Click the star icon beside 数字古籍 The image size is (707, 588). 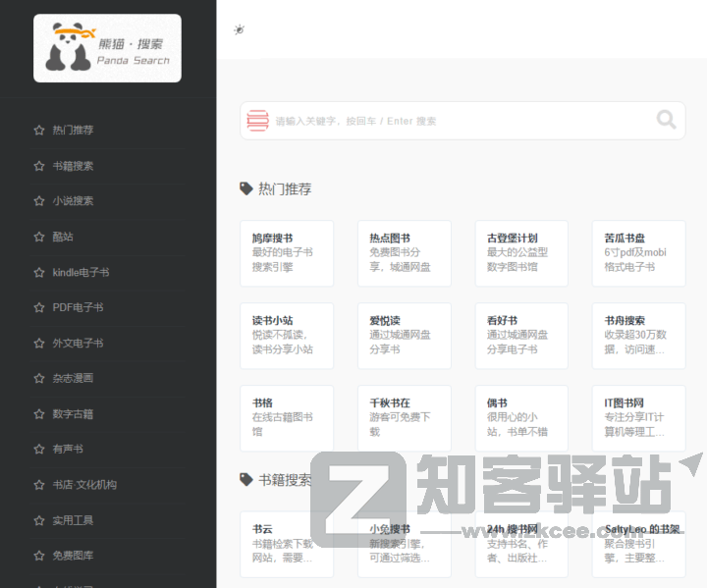(39, 414)
